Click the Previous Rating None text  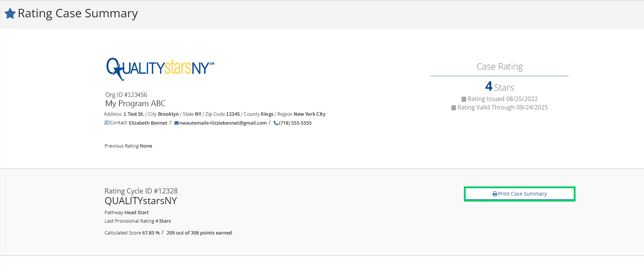128,146
